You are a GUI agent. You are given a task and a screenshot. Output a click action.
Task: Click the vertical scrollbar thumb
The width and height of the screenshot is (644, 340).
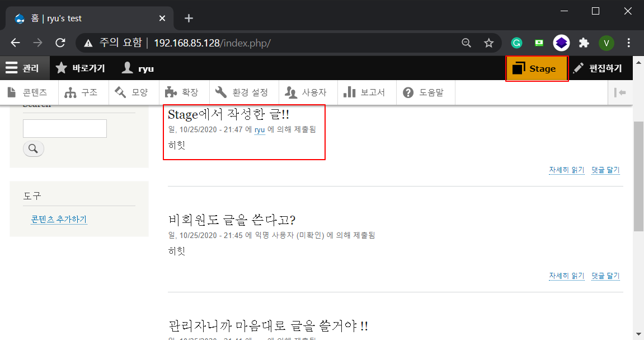[638, 176]
